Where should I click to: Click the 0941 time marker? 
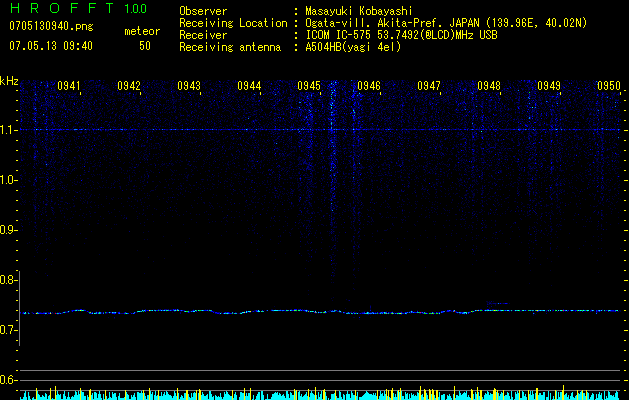pos(69,86)
